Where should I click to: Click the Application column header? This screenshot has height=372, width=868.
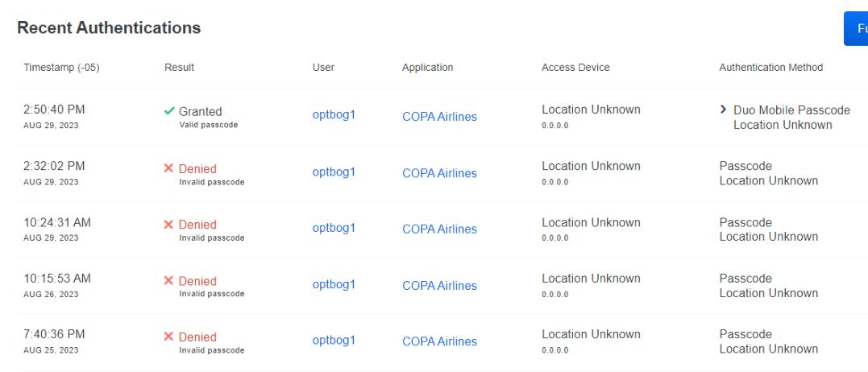[427, 68]
